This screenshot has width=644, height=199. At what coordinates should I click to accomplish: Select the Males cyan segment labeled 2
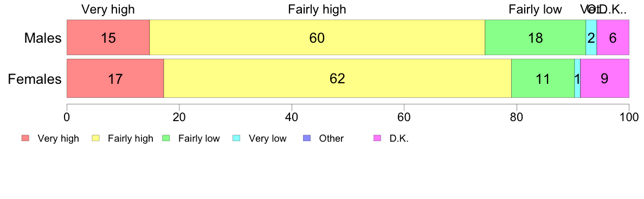591,37
